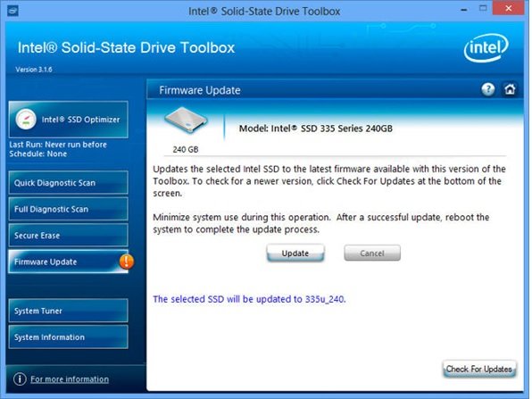View System Information
The image size is (532, 399).
pos(68,337)
